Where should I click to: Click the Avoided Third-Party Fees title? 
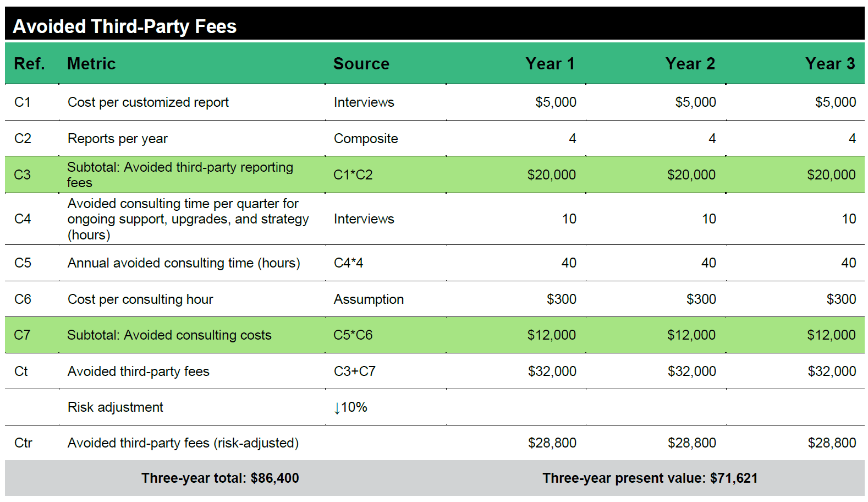pyautogui.click(x=125, y=26)
